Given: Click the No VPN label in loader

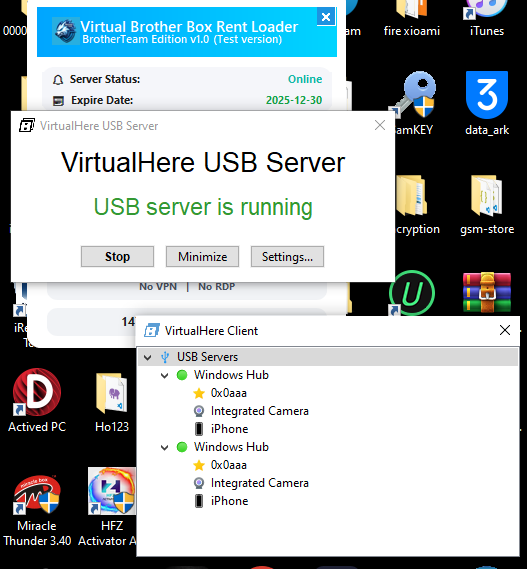Looking at the screenshot, I should tap(158, 287).
